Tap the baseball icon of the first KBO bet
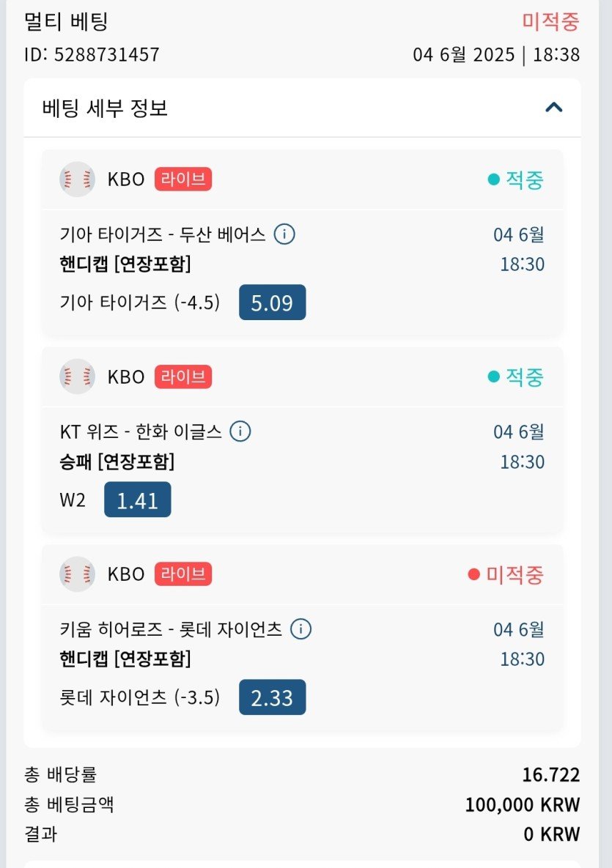The height and width of the screenshot is (868, 612). [77, 179]
